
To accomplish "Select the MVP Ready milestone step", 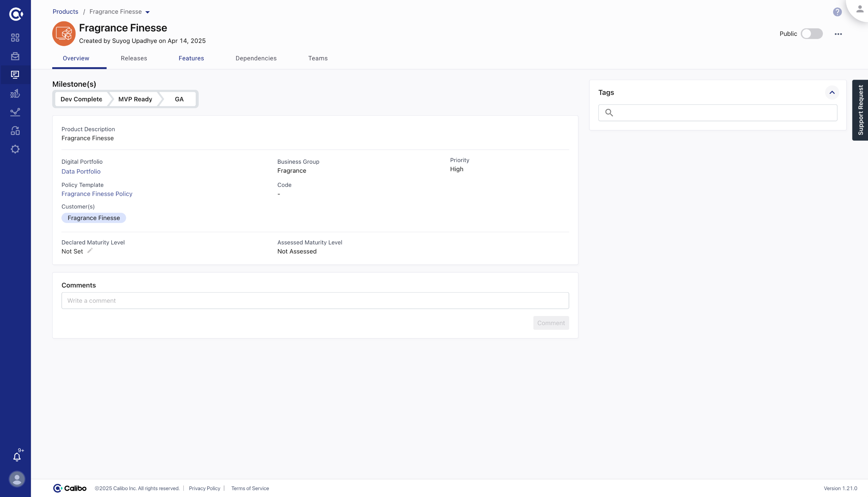I will [135, 99].
